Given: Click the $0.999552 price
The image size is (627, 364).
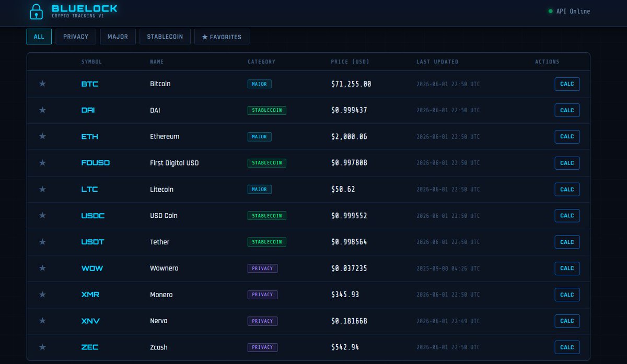Looking at the screenshot, I should click(349, 216).
